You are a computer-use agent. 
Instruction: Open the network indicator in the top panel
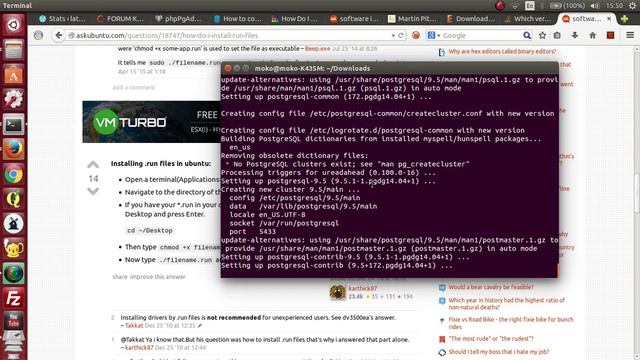pyautogui.click(x=515, y=5)
